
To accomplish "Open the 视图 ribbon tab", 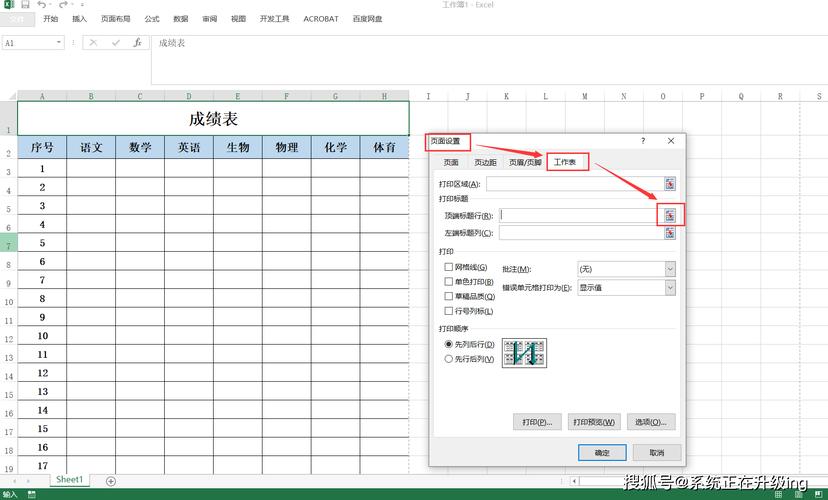I will coord(238,19).
